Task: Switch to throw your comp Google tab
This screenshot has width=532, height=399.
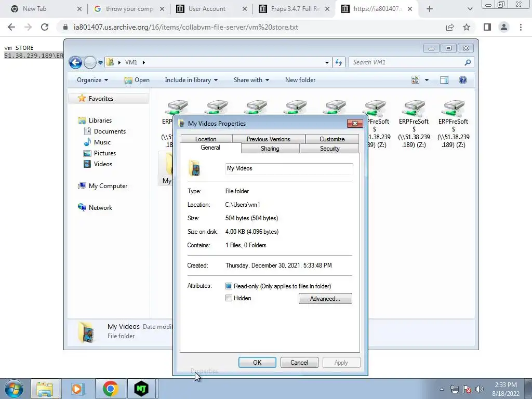Action: click(x=129, y=9)
